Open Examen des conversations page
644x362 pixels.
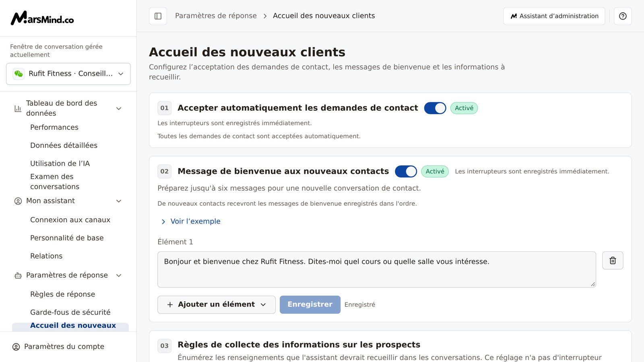[x=55, y=182]
